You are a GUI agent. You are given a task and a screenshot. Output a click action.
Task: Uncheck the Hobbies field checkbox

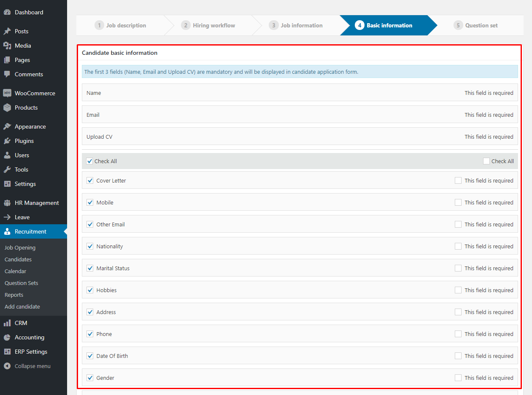pyautogui.click(x=90, y=290)
